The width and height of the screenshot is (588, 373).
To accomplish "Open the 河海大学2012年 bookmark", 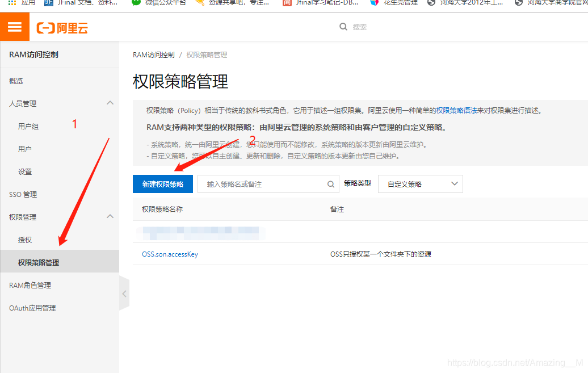I will coord(465,3).
